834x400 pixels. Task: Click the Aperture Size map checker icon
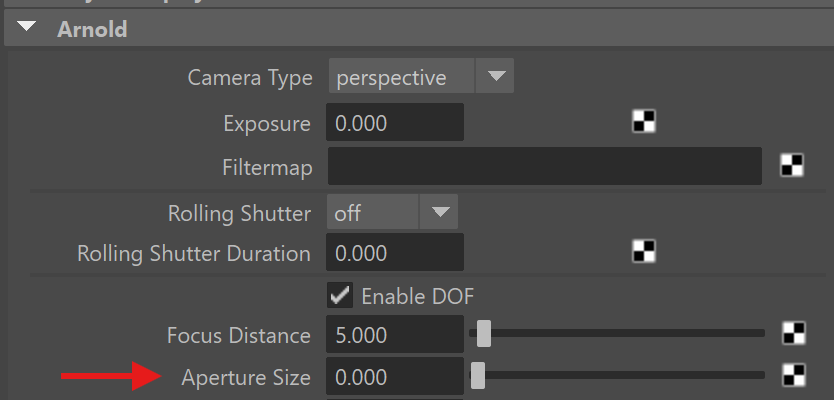pyautogui.click(x=793, y=375)
